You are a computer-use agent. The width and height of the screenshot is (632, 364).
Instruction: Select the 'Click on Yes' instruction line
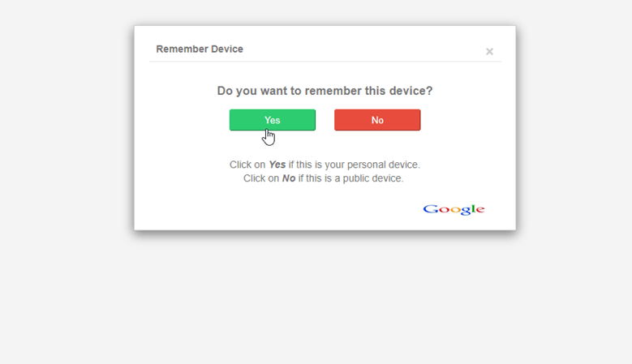click(x=325, y=165)
